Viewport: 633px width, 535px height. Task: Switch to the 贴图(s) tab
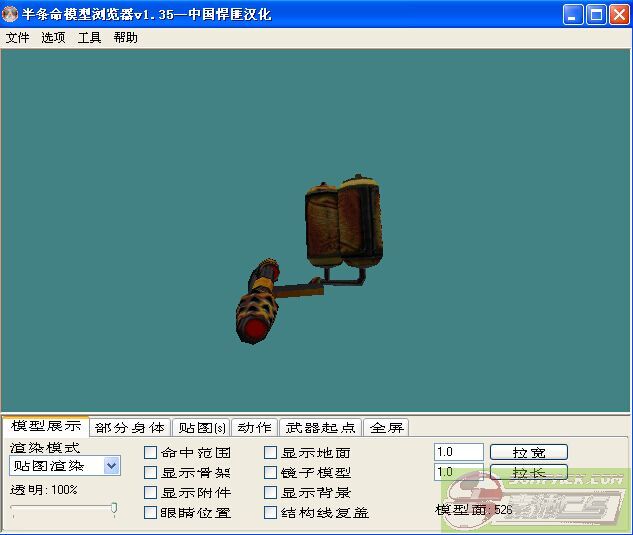[x=201, y=428]
